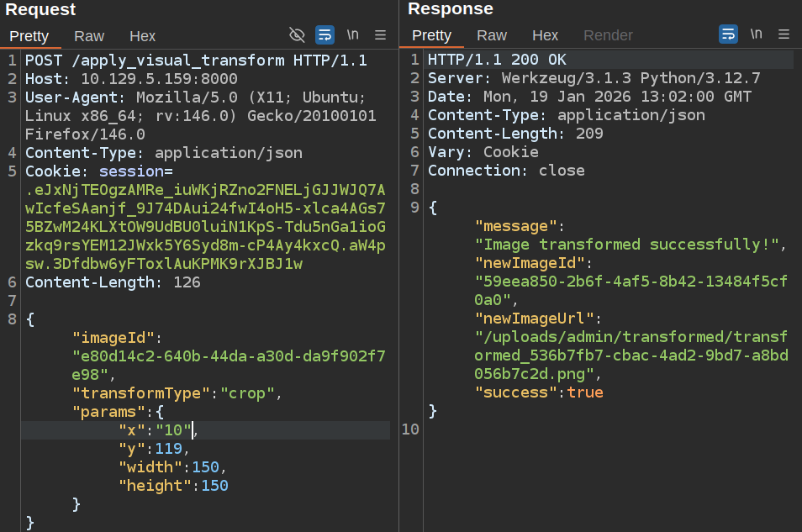Switch to the Request Raw tab

(89, 35)
